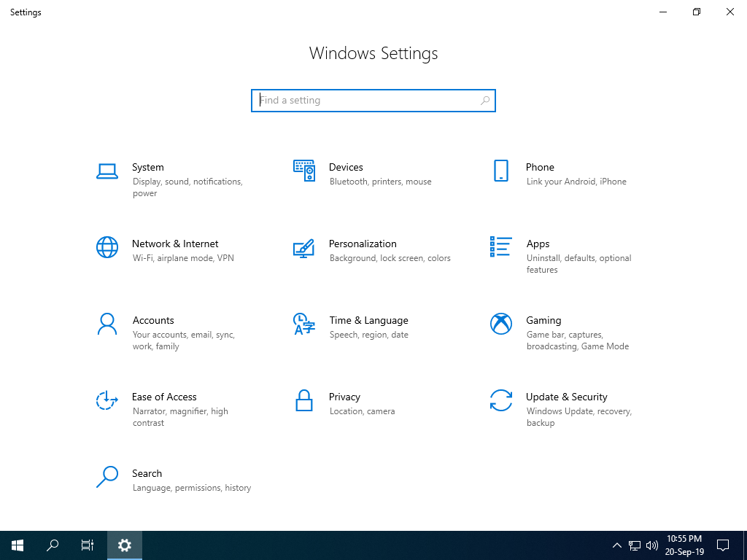This screenshot has height=560, width=747.
Task: Open the Gaming Xbox icon
Action: (x=500, y=324)
